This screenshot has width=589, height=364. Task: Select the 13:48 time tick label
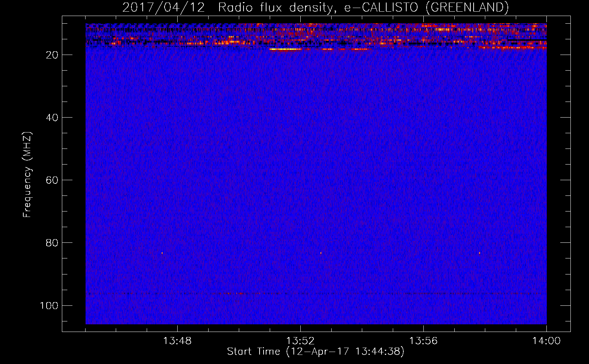(177, 341)
